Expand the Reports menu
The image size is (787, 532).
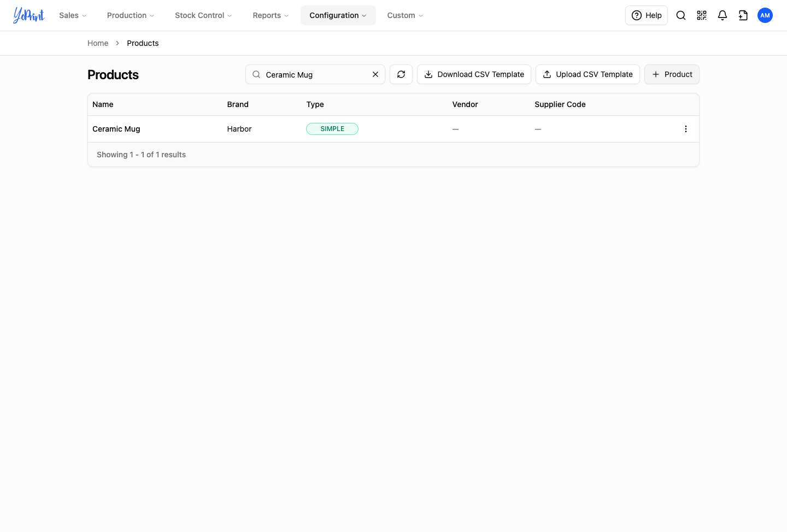(271, 15)
